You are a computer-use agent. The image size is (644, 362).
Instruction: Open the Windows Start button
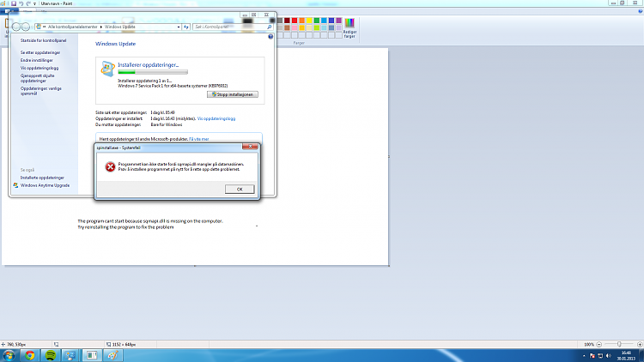point(9,355)
